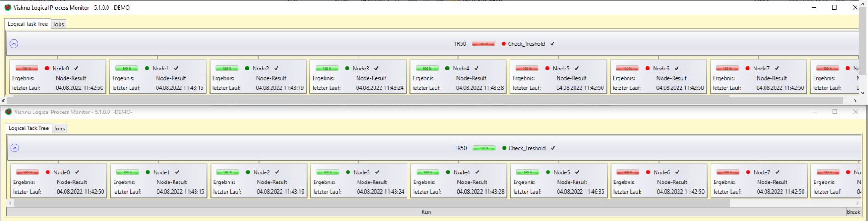Click the red status dot of Node7 in the lower window

pyautogui.click(x=748, y=172)
